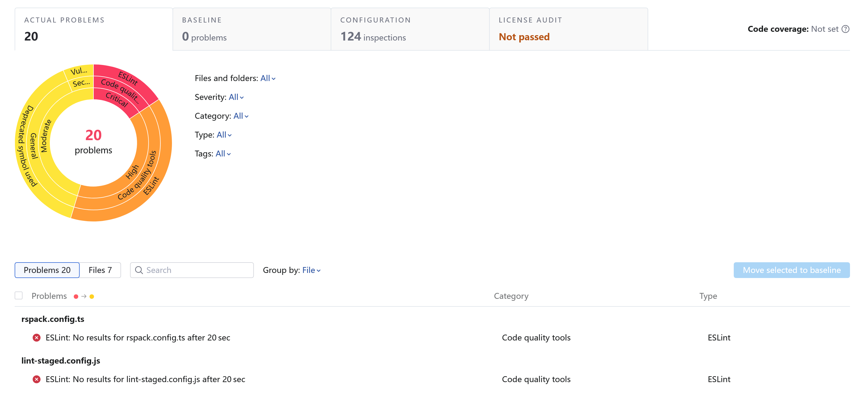The image size is (868, 399).
Task: Click the sort arrow between severity dots
Action: (84, 296)
